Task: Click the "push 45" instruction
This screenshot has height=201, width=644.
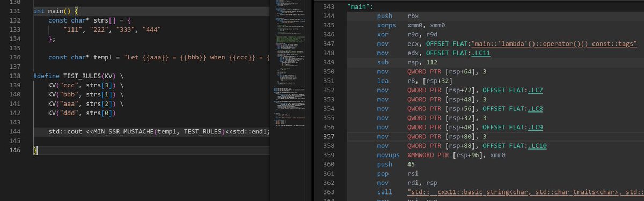Action: tap(396, 165)
